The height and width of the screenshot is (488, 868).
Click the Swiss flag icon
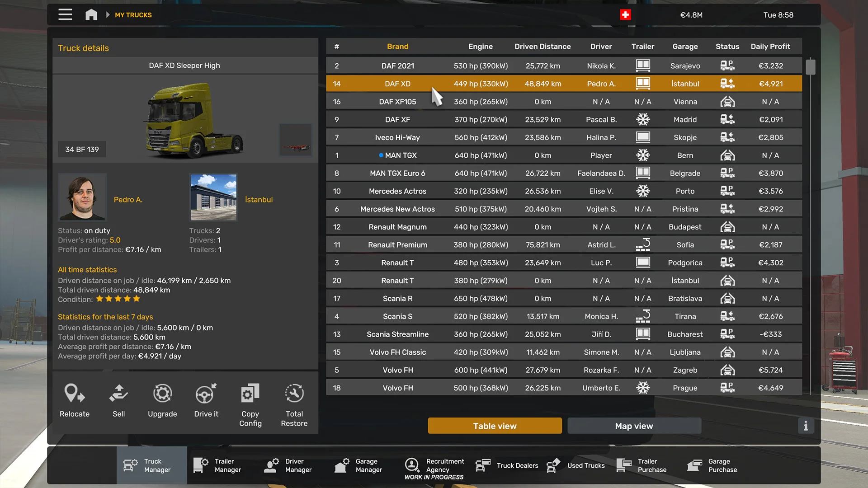625,15
